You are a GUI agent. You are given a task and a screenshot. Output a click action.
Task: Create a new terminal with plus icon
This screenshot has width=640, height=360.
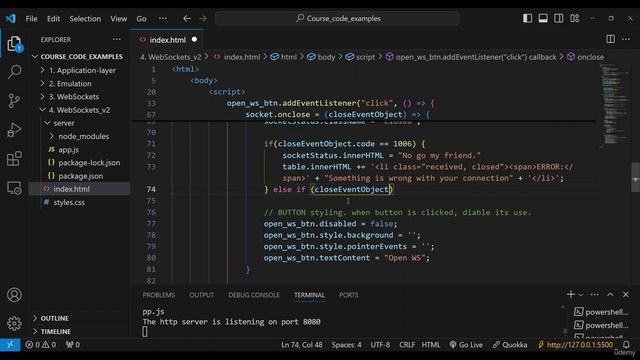[571, 294]
